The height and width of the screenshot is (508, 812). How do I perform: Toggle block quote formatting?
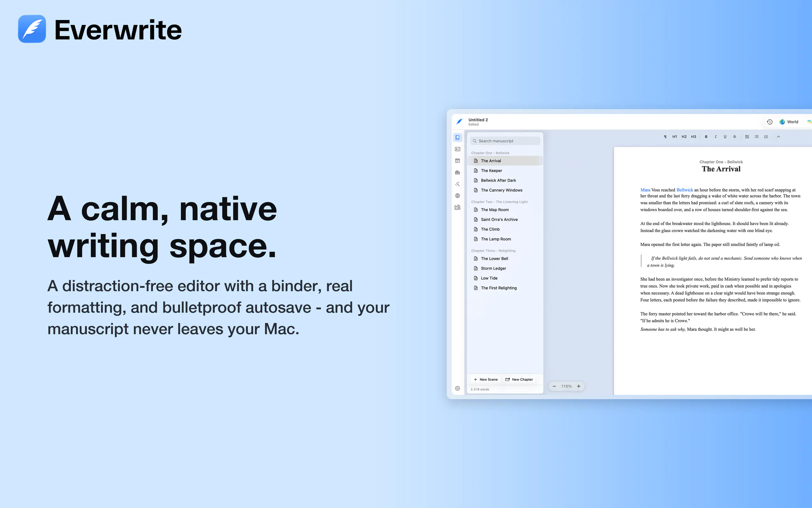pos(747,137)
